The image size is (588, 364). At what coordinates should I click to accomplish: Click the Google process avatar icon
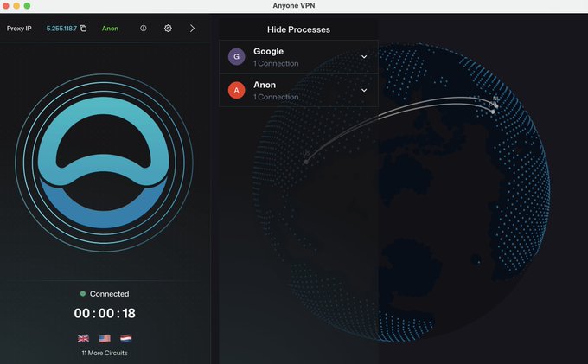pos(236,57)
